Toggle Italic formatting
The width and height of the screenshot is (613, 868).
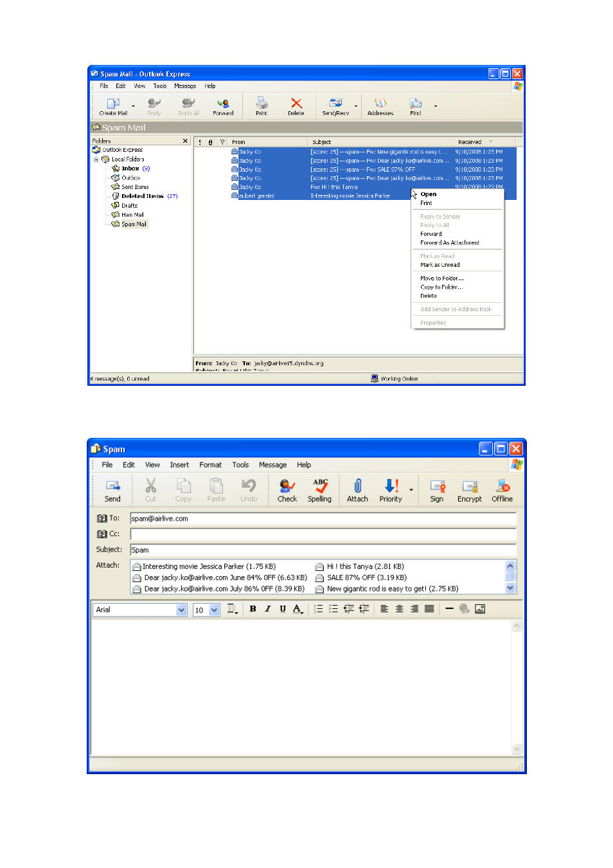(268, 609)
